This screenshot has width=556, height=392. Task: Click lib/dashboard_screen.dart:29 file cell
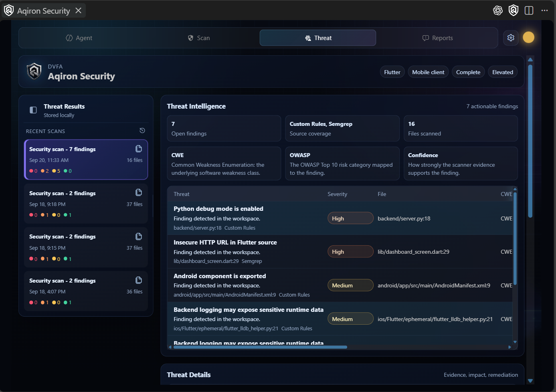[x=413, y=252]
